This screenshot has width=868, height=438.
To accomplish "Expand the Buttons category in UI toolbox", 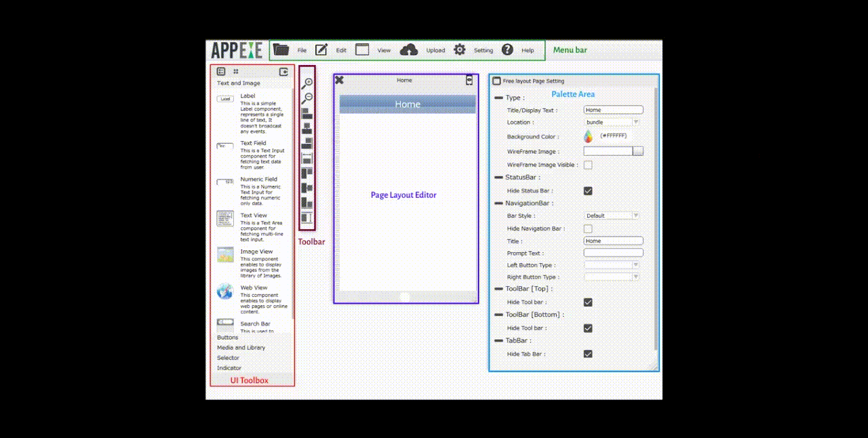I will (228, 337).
